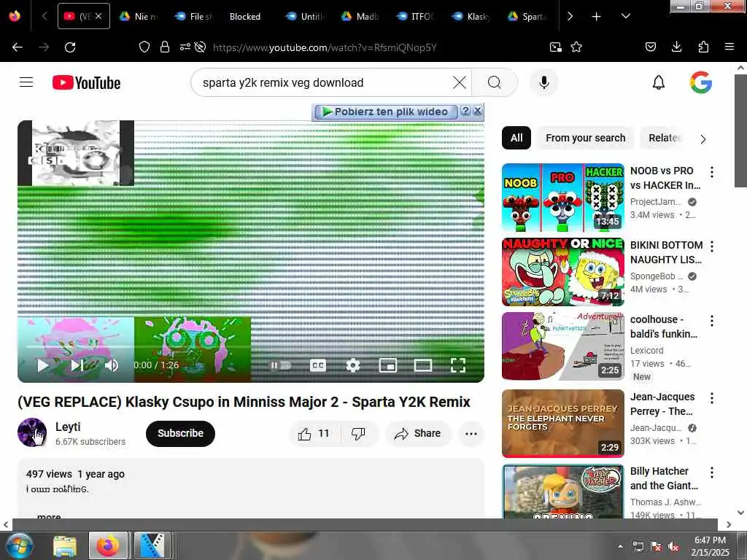The image size is (747, 560).
Task: Open options for Billy Hatcher video
Action: click(x=712, y=472)
